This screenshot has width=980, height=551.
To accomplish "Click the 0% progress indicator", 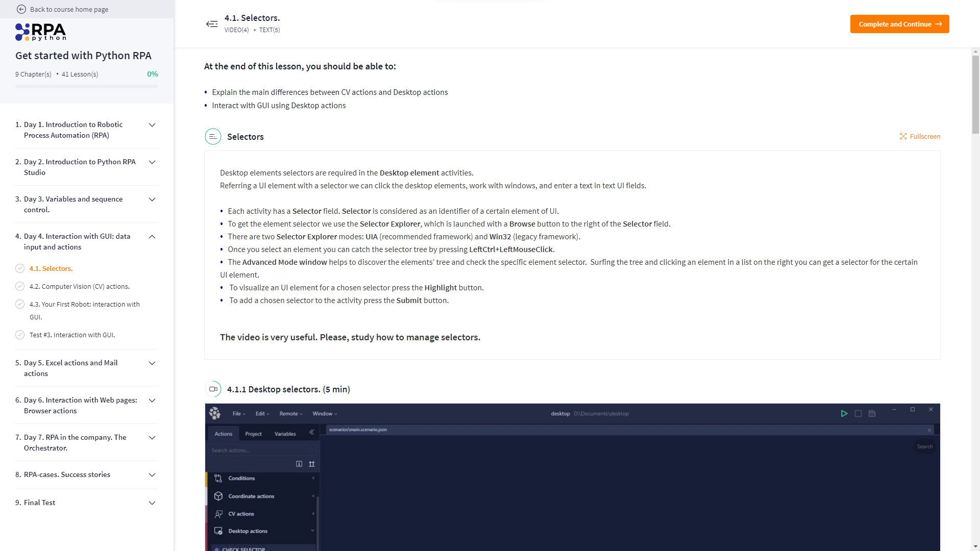I will [x=153, y=74].
